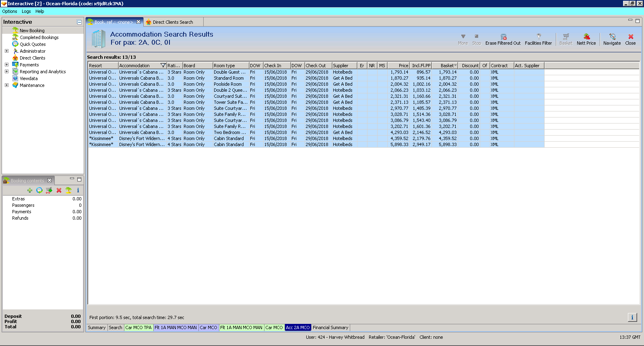
Task: Sort by the Price column header
Action: click(398, 66)
